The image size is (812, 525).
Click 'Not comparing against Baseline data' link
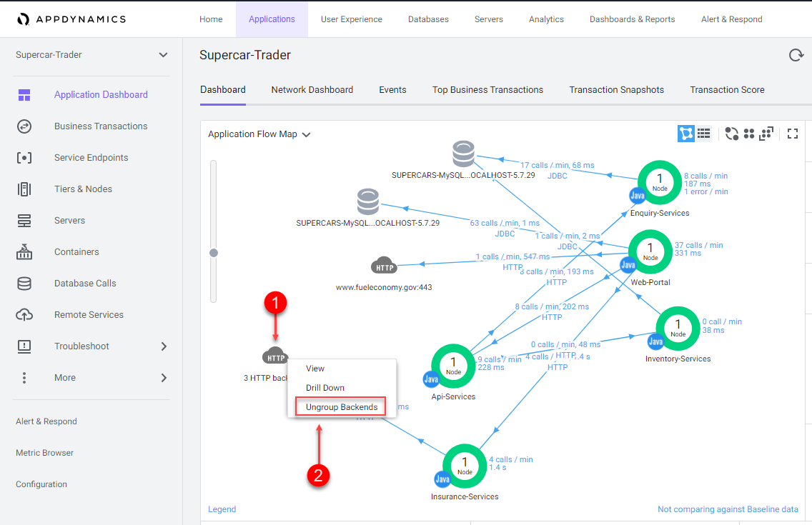click(x=728, y=509)
